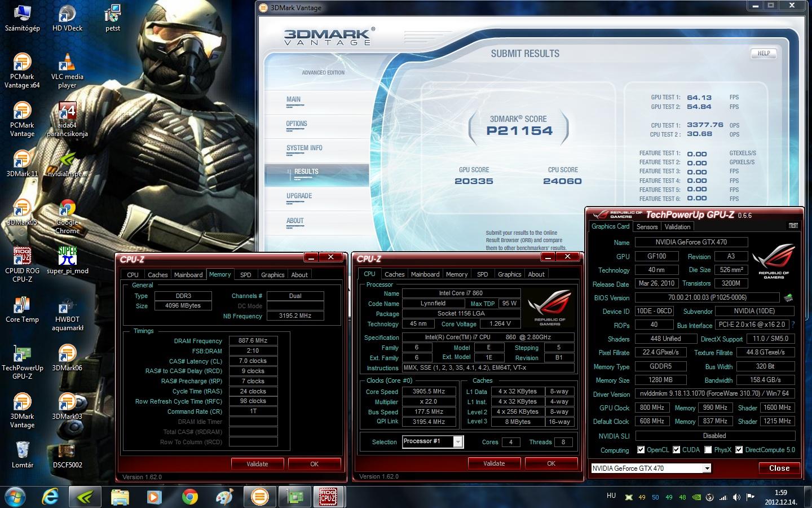Launch 3DMark05 desktop shortcut

(22, 212)
